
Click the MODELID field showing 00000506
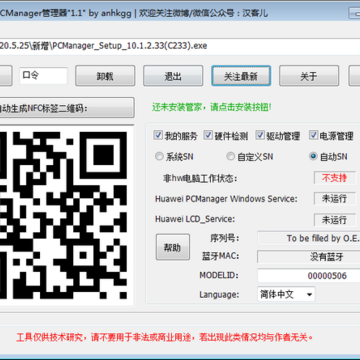[309, 276]
